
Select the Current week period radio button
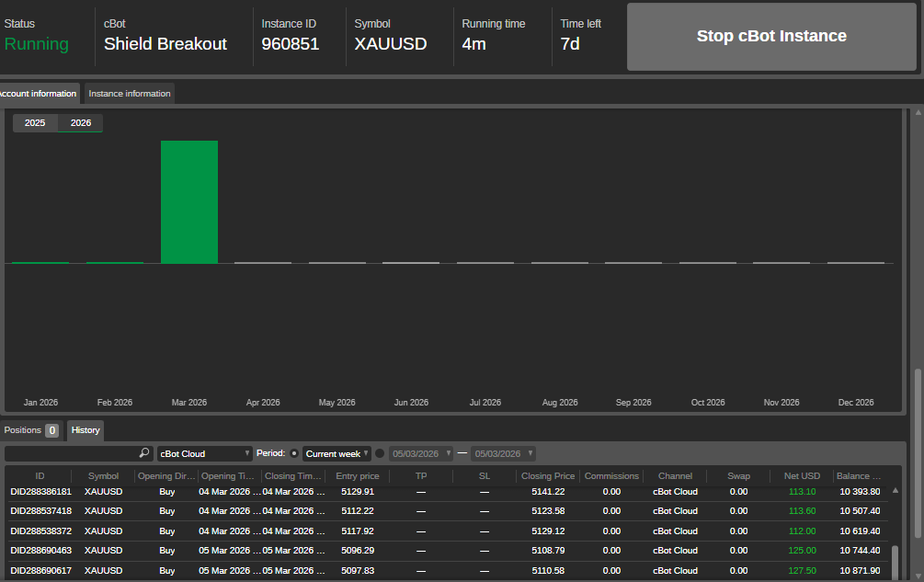(x=294, y=453)
